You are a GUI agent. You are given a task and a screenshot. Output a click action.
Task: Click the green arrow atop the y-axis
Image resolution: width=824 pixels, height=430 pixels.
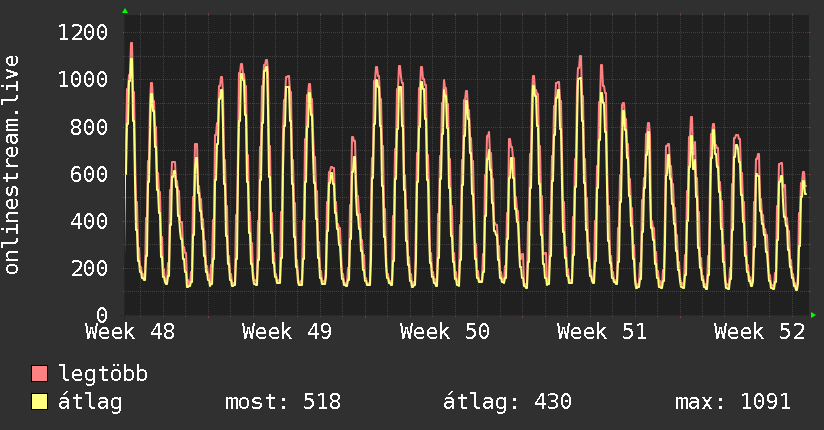click(x=125, y=11)
